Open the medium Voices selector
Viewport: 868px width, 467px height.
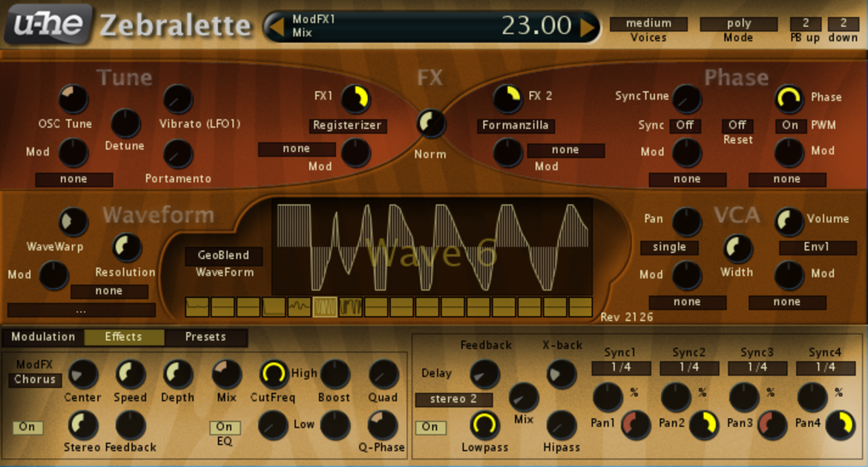pyautogui.click(x=649, y=23)
